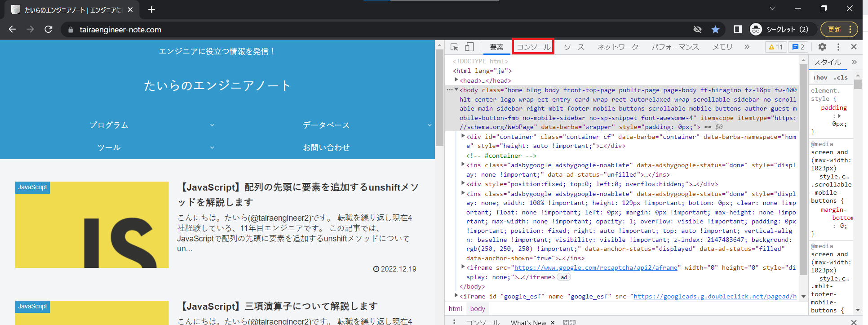Open the browser side panel icon
Screen dimensions: 868x325
[738, 30]
